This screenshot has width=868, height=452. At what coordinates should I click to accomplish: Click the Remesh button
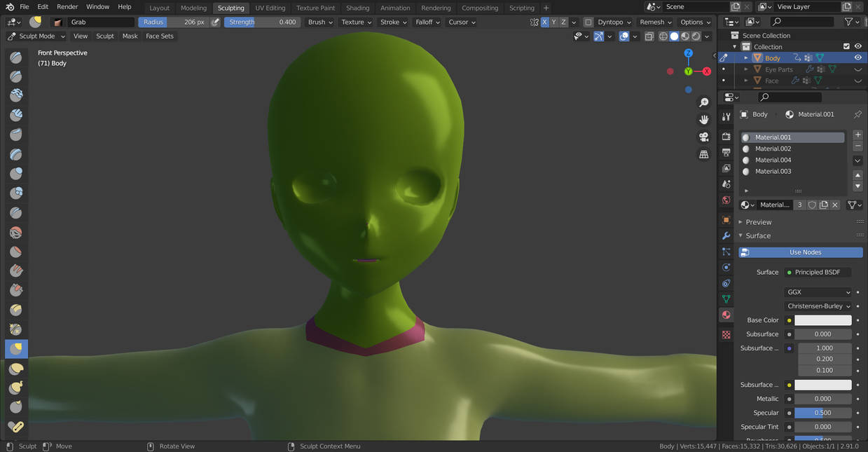[655, 22]
